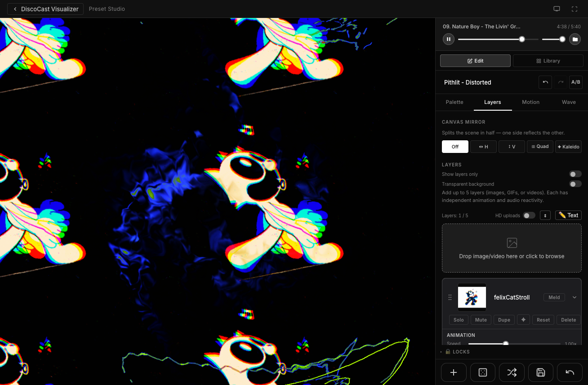Click the Pithlit - Distorted preset name
588x385 pixels.
(x=468, y=82)
